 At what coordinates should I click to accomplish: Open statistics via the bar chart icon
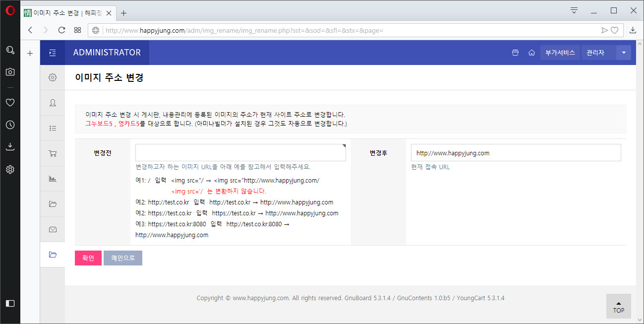tap(53, 178)
